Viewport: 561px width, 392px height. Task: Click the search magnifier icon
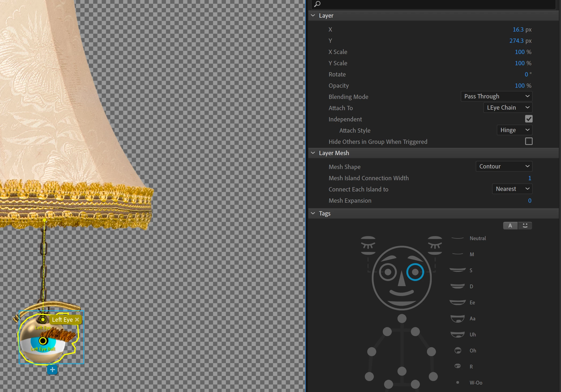317,4
